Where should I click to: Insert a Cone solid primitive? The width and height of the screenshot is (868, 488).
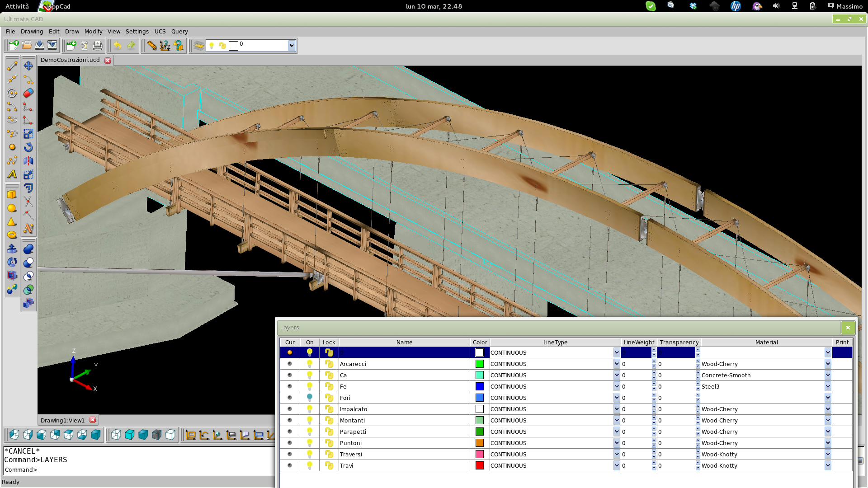coord(12,221)
